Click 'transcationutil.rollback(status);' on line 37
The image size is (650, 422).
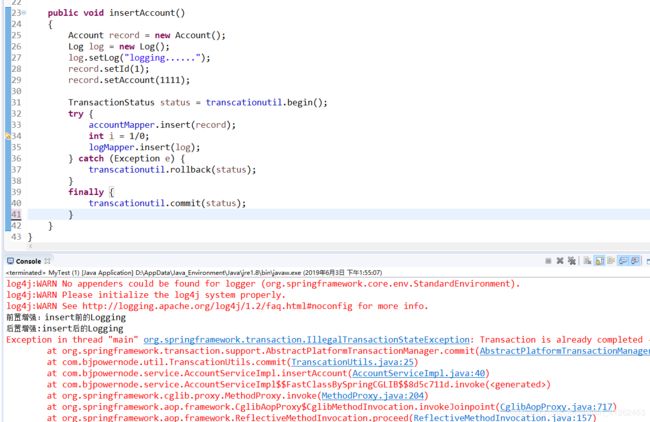(x=172, y=170)
